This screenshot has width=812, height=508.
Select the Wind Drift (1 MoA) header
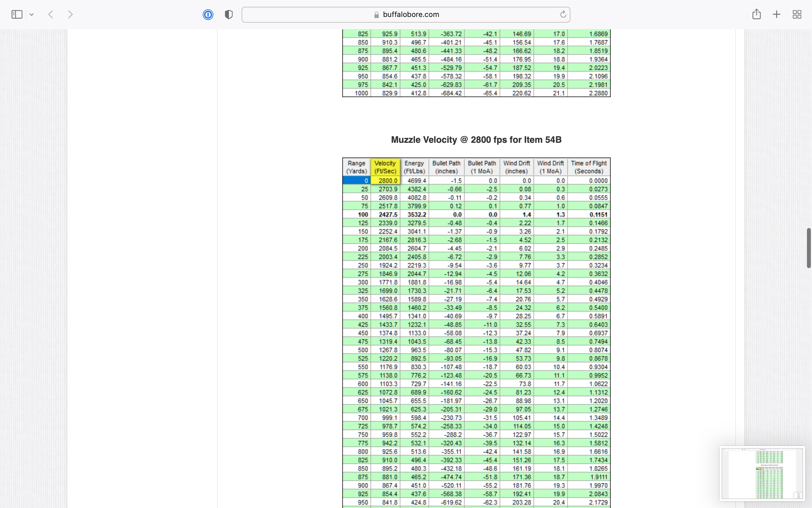click(x=551, y=167)
